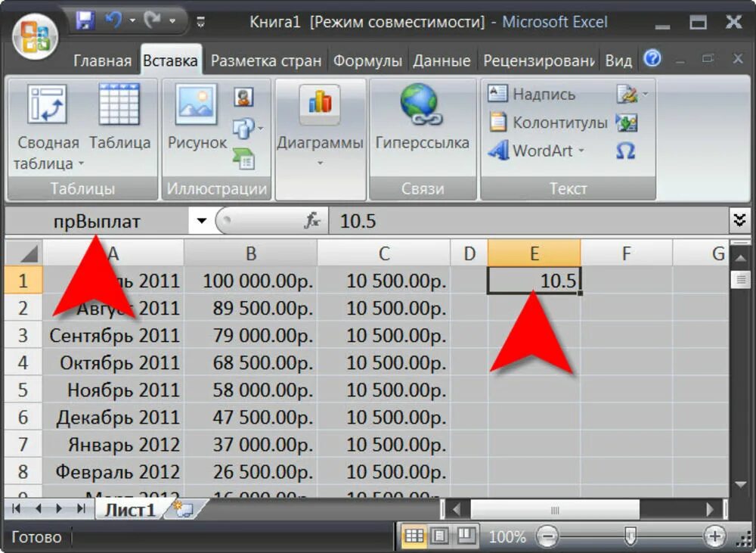
Task: Select row 3 header
Action: coord(23,335)
